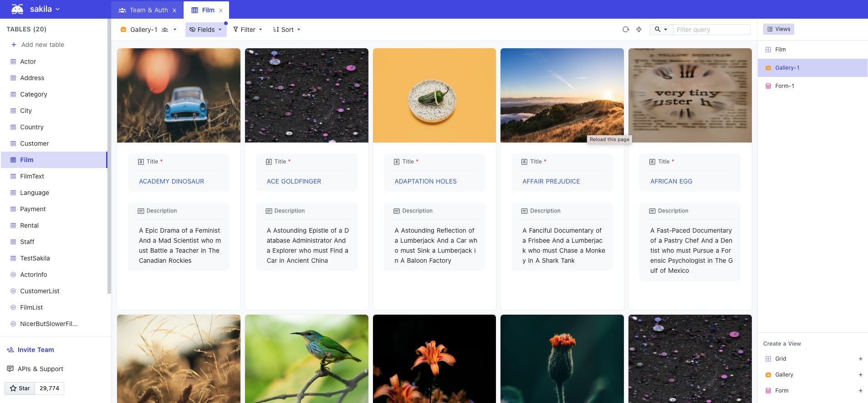Screen dimensions: 868x403
Task: Open the Address table
Action: pyautogui.click(x=54, y=78)
